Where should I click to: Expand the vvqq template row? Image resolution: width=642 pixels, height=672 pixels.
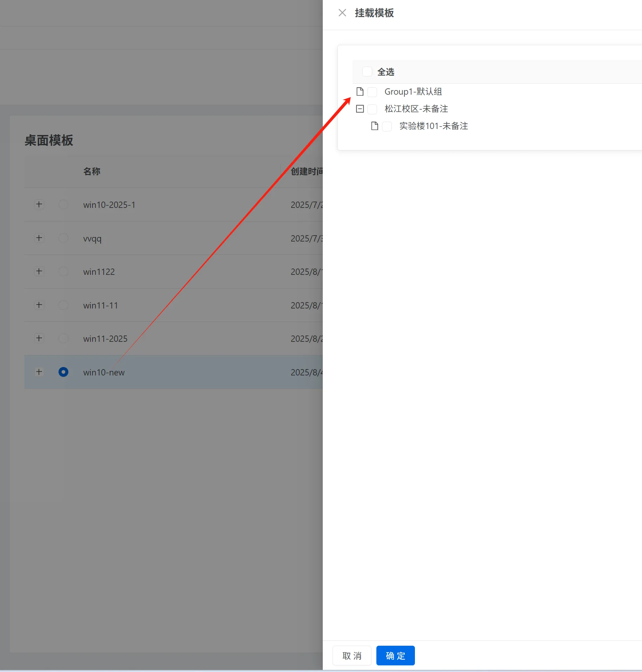point(39,238)
